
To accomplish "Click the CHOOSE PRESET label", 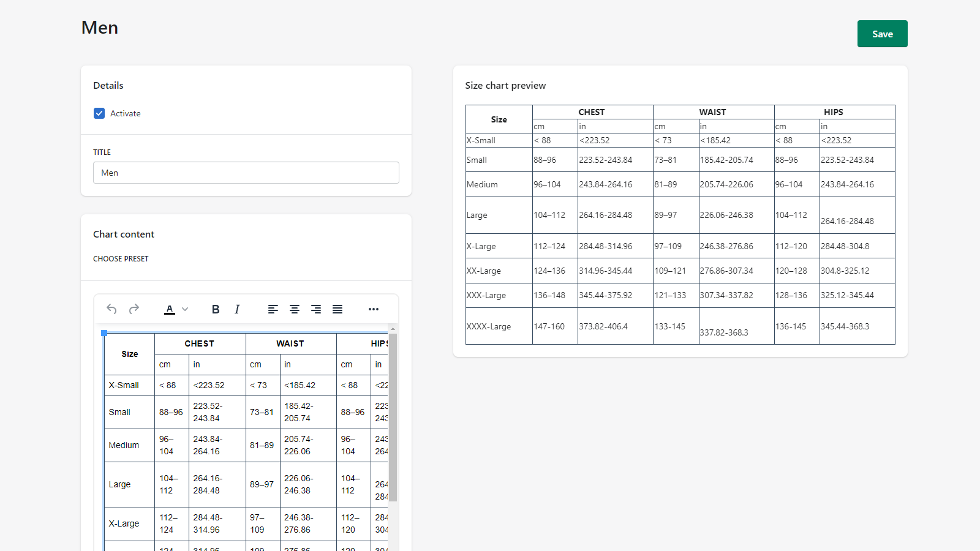I will (x=121, y=259).
